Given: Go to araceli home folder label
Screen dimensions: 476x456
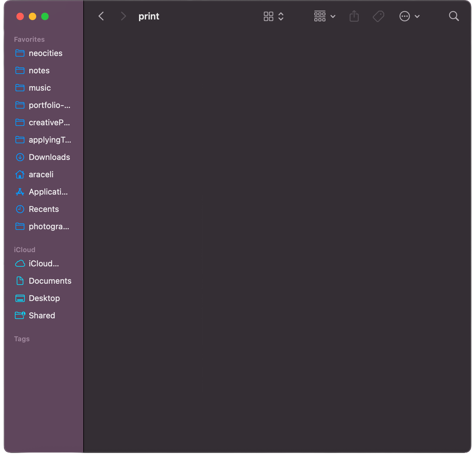Looking at the screenshot, I should tap(41, 174).
